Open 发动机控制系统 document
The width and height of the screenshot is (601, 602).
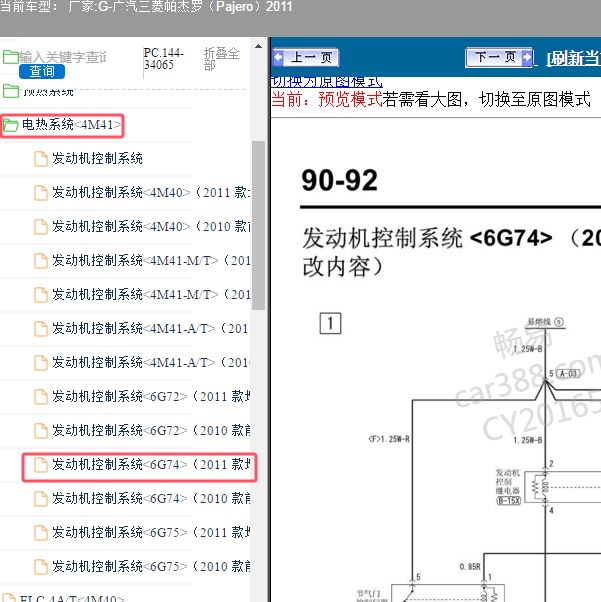tap(97, 158)
